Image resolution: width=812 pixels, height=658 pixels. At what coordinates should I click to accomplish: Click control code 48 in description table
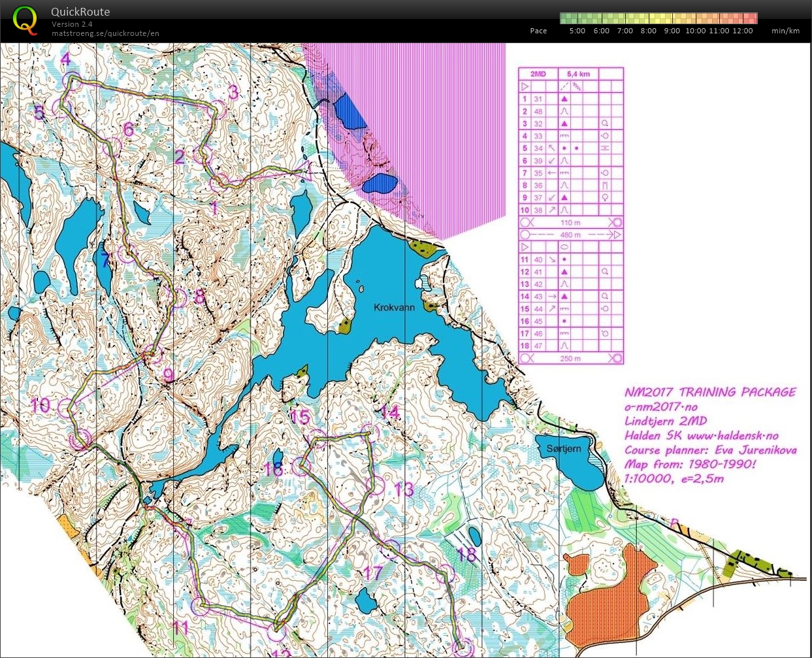pos(538,111)
